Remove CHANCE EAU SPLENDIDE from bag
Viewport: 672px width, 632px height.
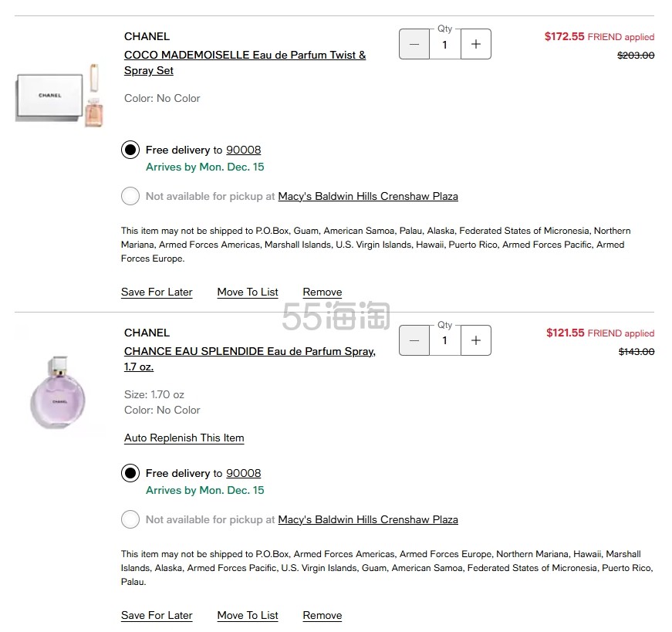pyautogui.click(x=322, y=616)
